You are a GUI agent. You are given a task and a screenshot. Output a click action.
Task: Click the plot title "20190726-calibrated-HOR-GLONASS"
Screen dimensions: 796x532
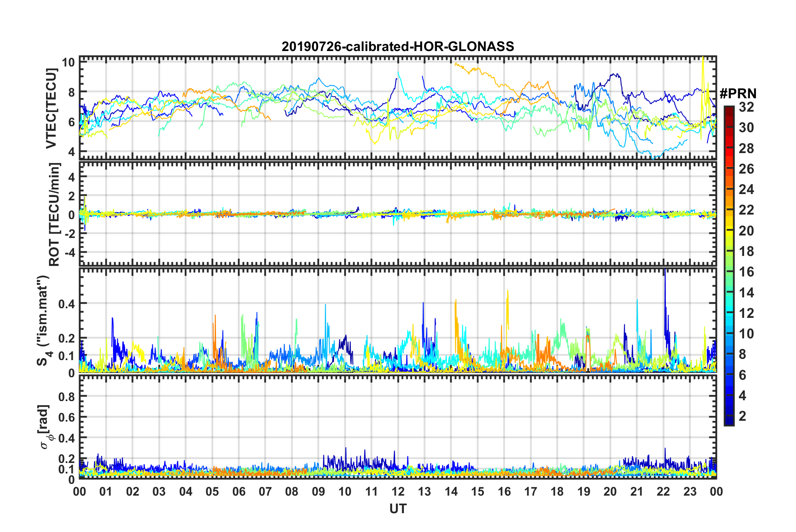point(398,46)
